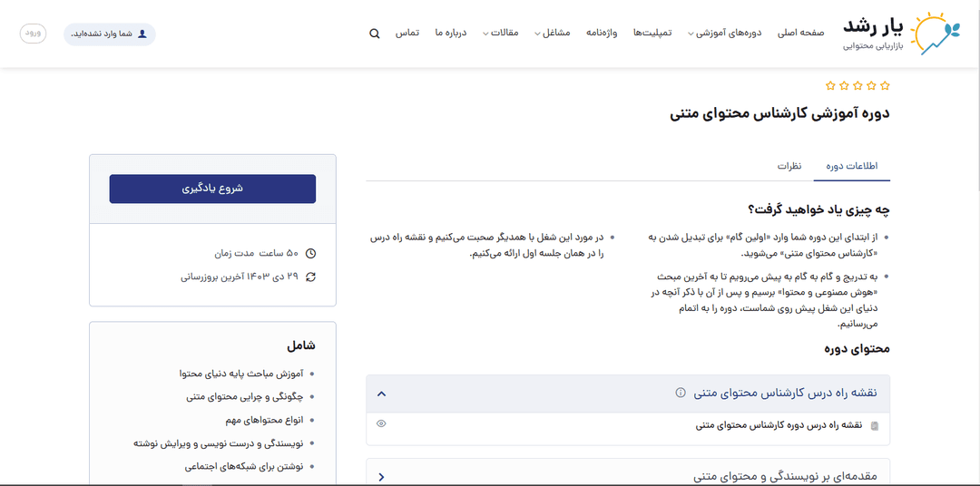Click the document icon of نقشه راه درس دوره
This screenshot has width=980, height=486.
(875, 426)
